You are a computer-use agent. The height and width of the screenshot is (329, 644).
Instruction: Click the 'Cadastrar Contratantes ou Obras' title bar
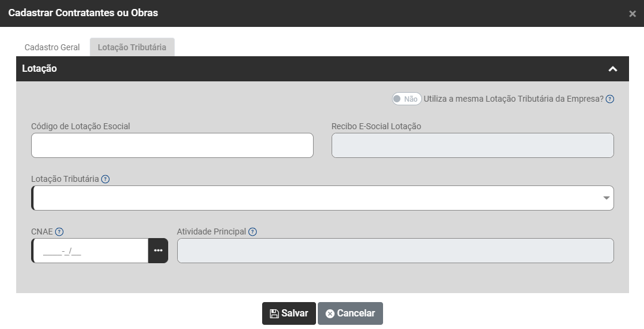click(83, 13)
